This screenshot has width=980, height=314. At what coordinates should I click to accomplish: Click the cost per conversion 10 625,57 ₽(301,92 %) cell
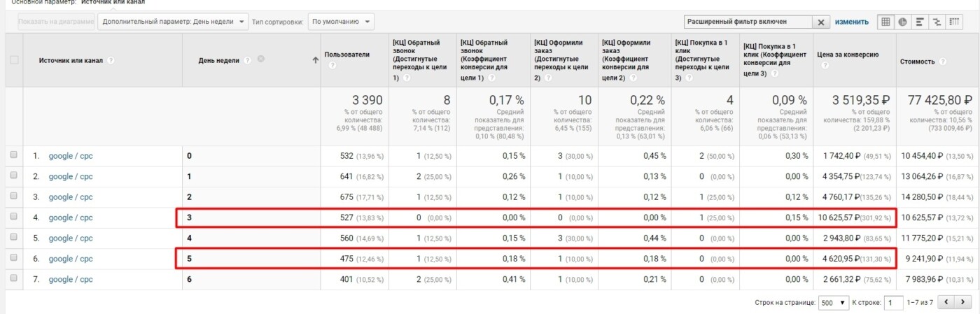point(856,217)
